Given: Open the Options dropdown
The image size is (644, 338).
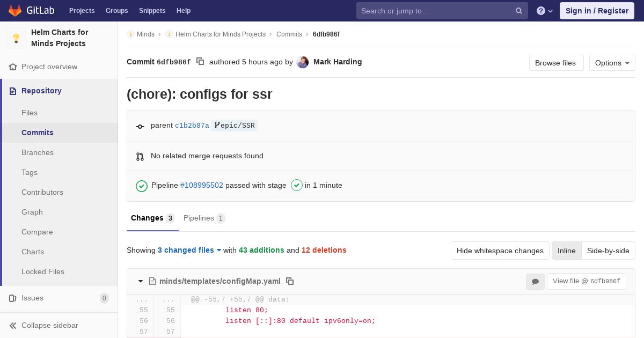Looking at the screenshot, I should (612, 63).
